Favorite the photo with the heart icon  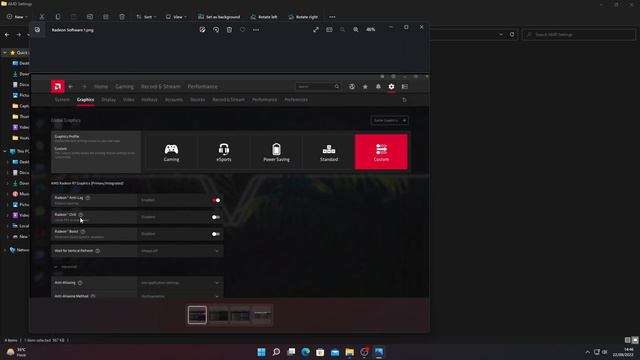[x=243, y=30]
